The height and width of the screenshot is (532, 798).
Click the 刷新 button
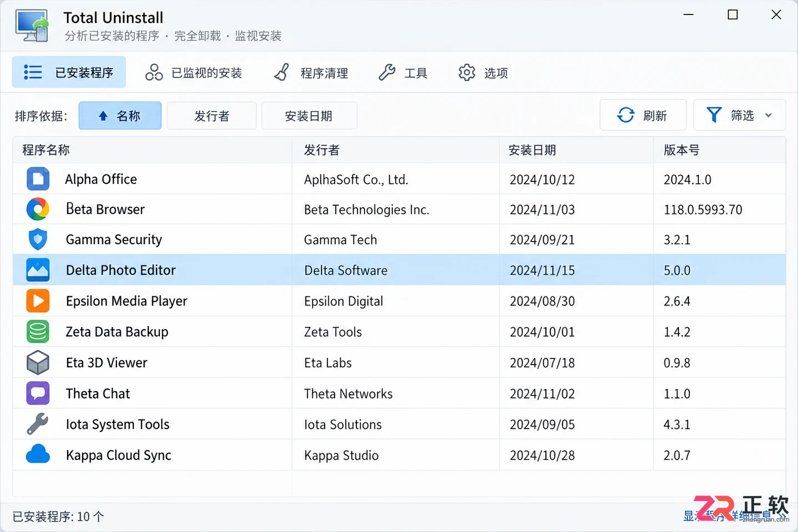point(643,115)
